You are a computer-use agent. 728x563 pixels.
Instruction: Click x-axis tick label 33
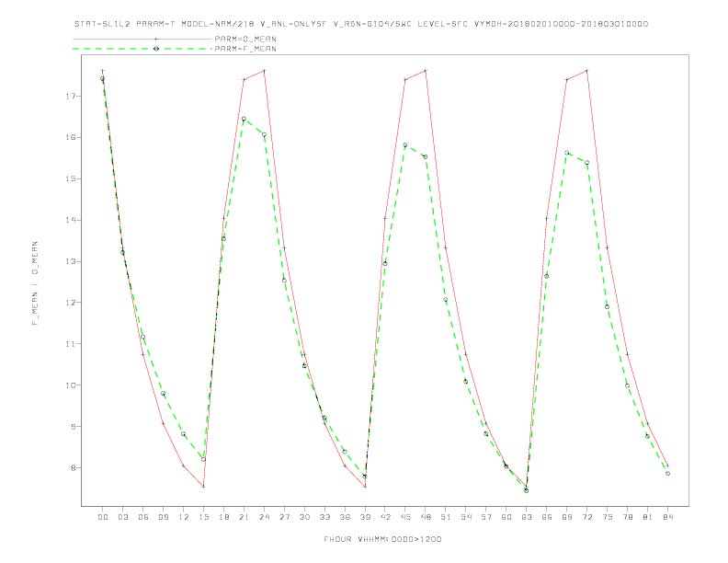click(x=324, y=517)
